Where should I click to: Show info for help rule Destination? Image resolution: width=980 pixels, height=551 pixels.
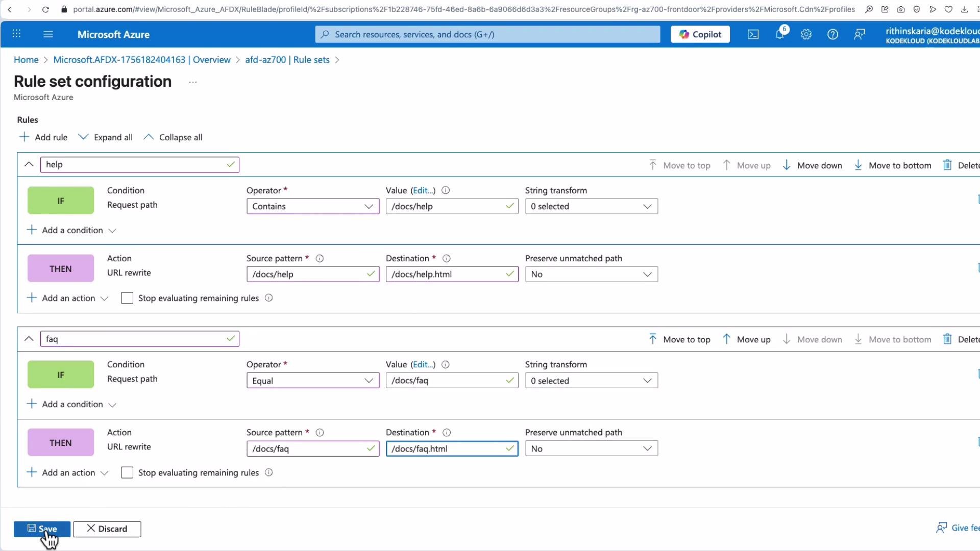click(446, 258)
